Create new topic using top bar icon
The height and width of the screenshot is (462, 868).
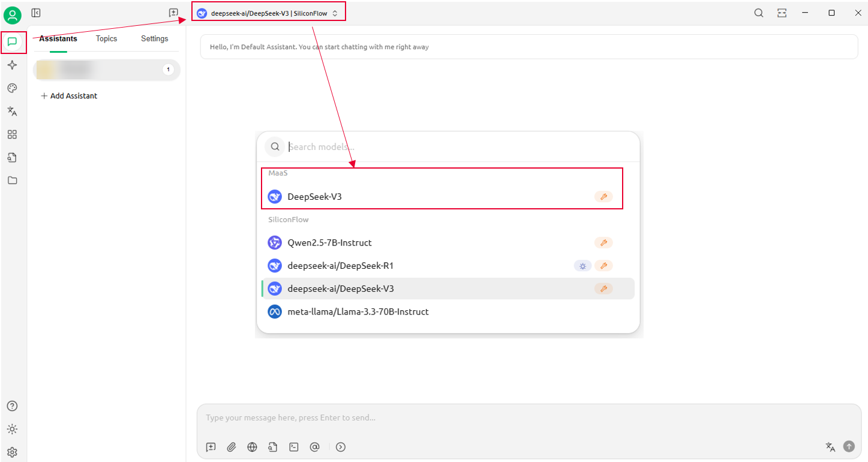tap(173, 13)
